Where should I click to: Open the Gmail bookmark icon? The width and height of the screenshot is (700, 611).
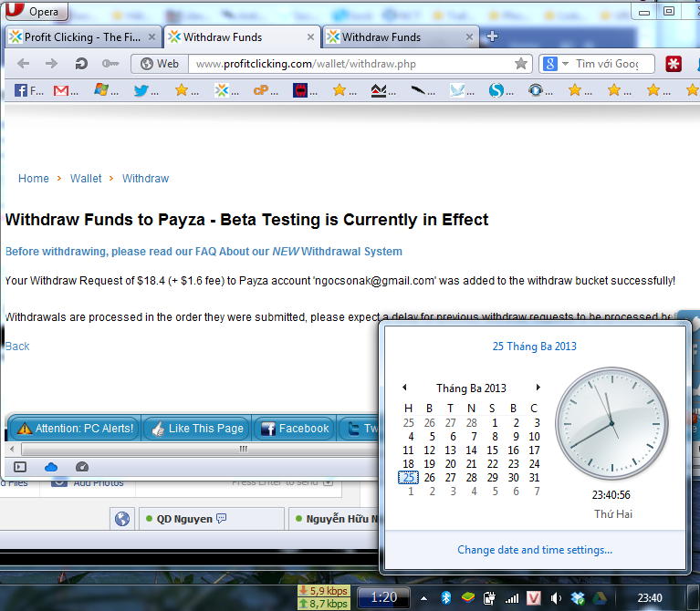click(x=65, y=90)
